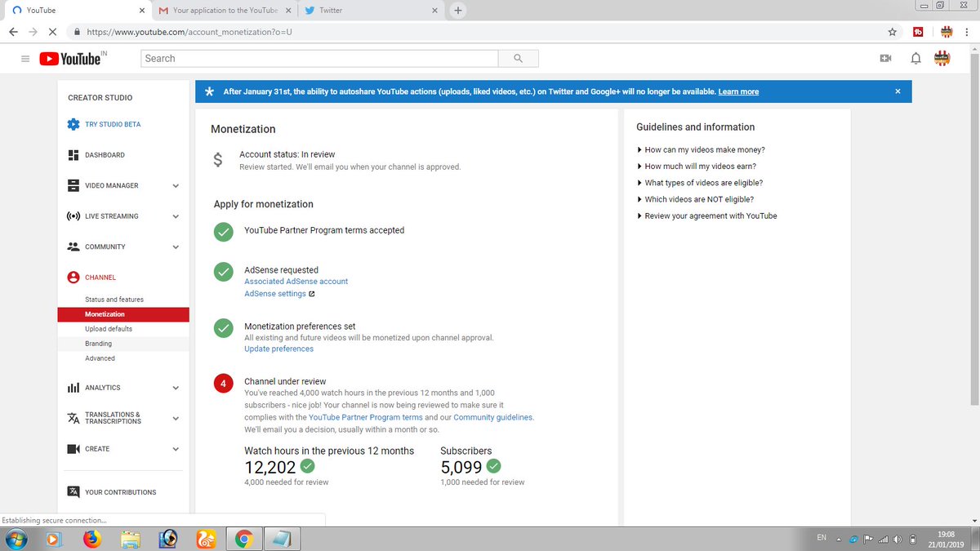Select Monetization in the sidebar
This screenshot has width=980, height=551.
123,314
